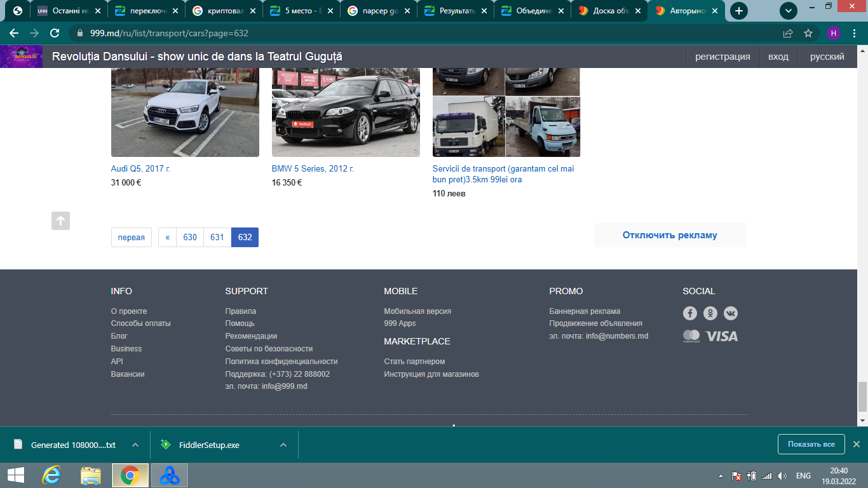Go to pagination page 631

point(217,237)
